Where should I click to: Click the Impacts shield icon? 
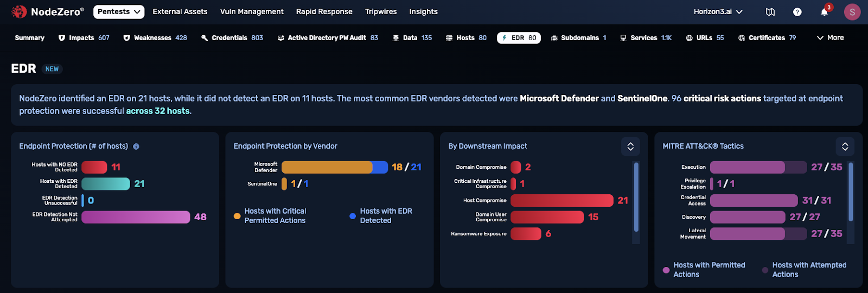[x=62, y=38]
